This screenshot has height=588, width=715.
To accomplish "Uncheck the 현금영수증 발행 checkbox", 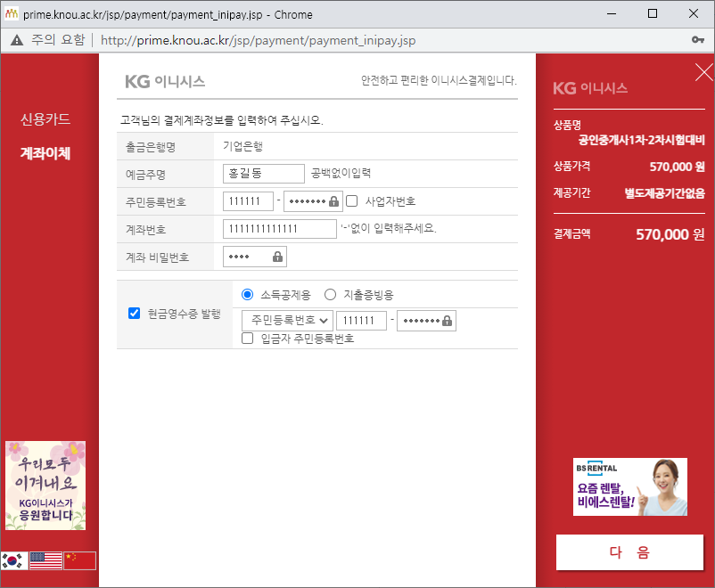I will (134, 313).
